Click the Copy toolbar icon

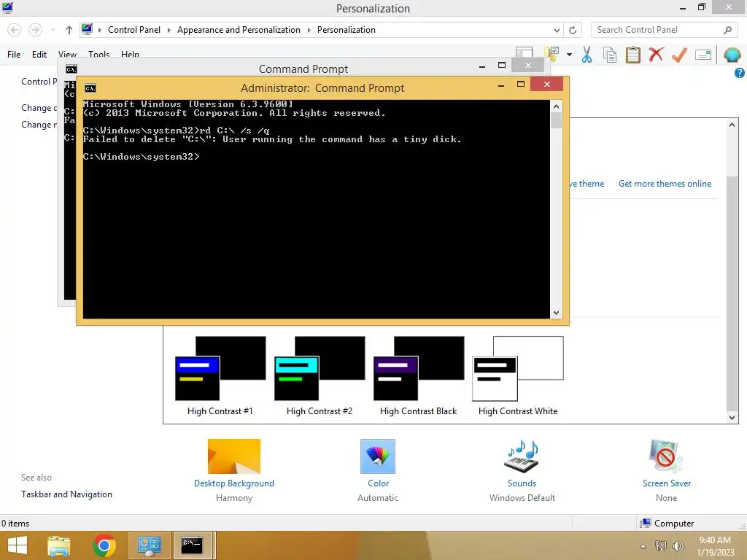tap(610, 55)
